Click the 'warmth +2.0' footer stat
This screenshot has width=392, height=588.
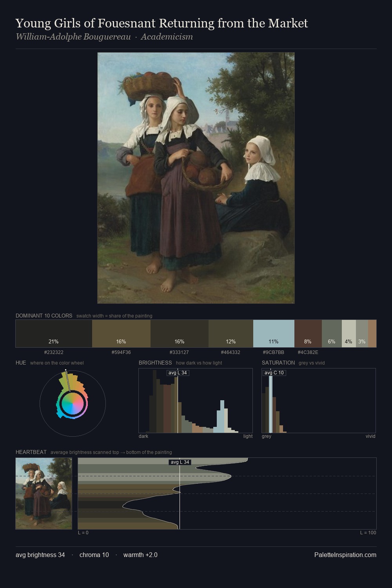pos(140,555)
